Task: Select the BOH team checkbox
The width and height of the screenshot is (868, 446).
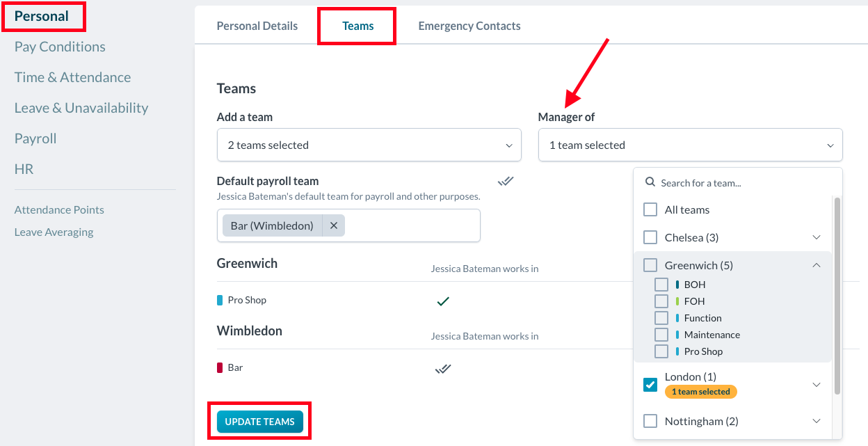Action: (x=661, y=285)
